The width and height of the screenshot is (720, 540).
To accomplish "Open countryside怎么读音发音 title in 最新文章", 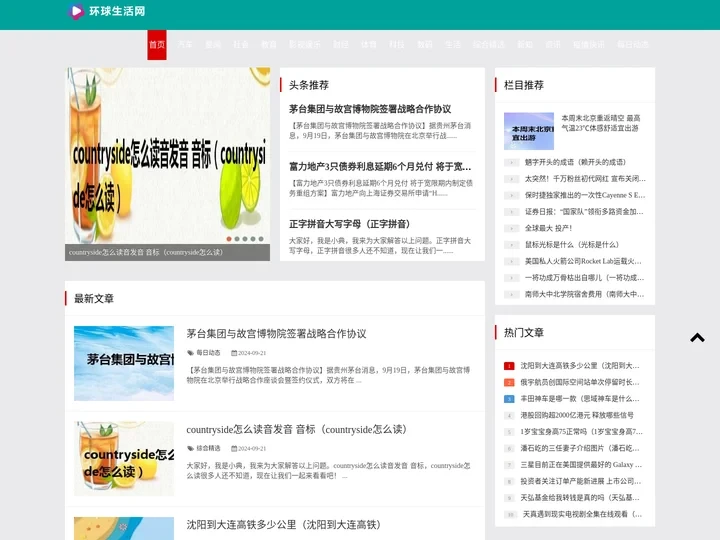I will point(296,429).
